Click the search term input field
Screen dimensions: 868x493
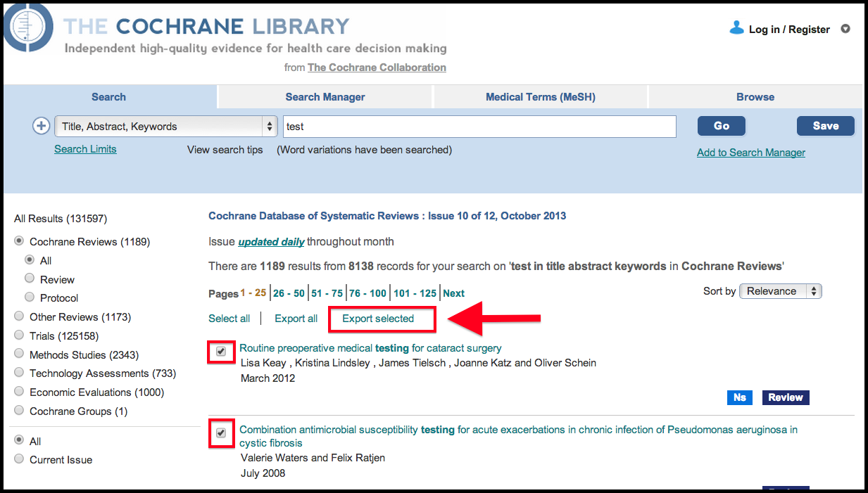[479, 127]
